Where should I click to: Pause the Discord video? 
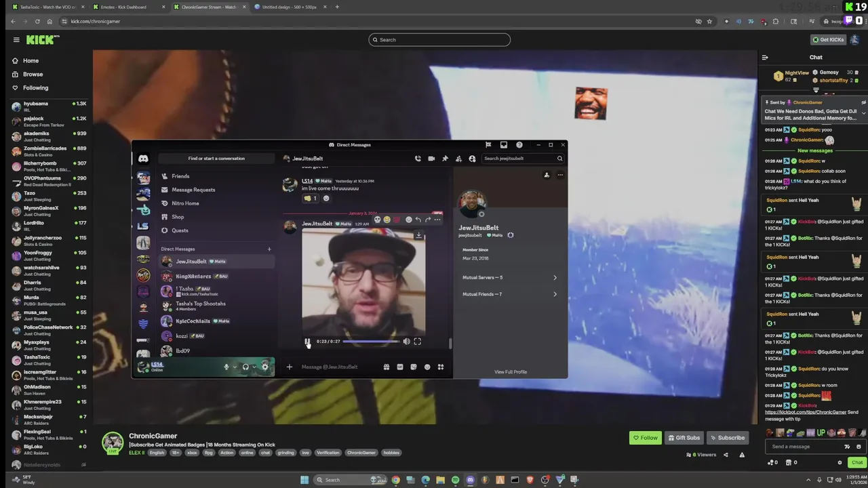coord(307,342)
